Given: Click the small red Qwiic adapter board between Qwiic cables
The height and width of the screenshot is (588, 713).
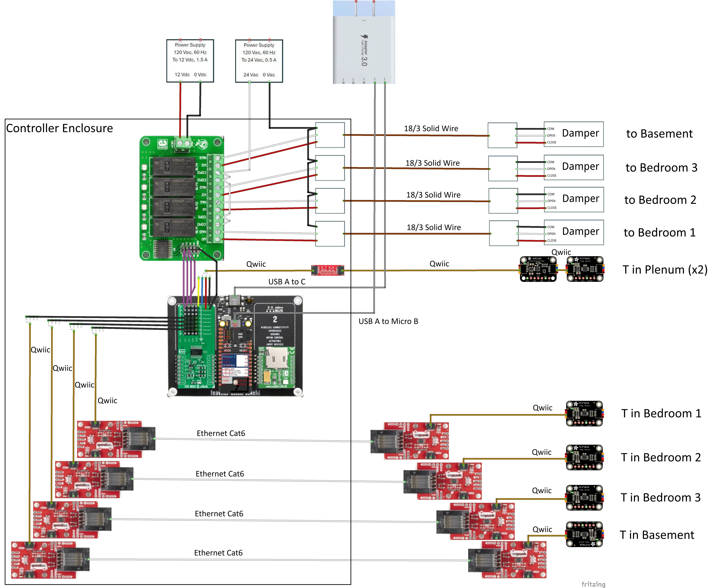Looking at the screenshot, I should (x=328, y=270).
